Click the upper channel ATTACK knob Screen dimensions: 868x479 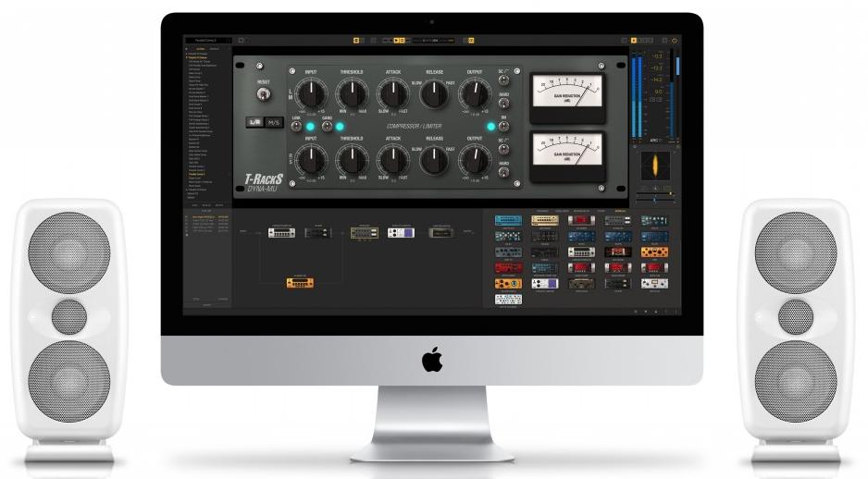393,93
